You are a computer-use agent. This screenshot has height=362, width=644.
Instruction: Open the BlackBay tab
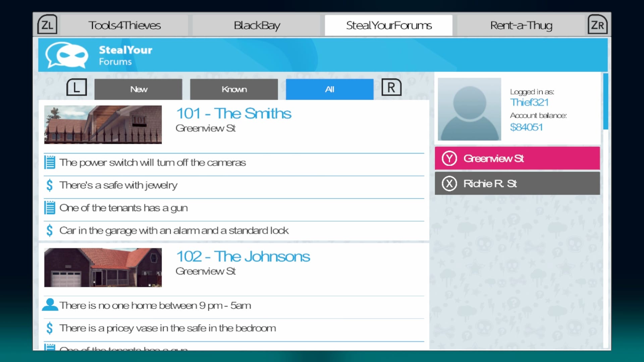click(257, 25)
